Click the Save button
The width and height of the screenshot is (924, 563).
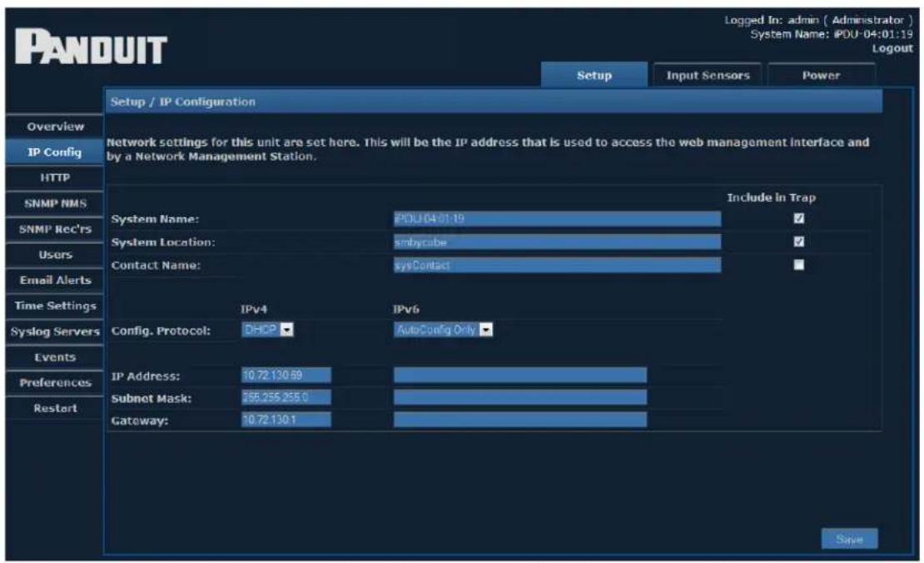tap(849, 539)
